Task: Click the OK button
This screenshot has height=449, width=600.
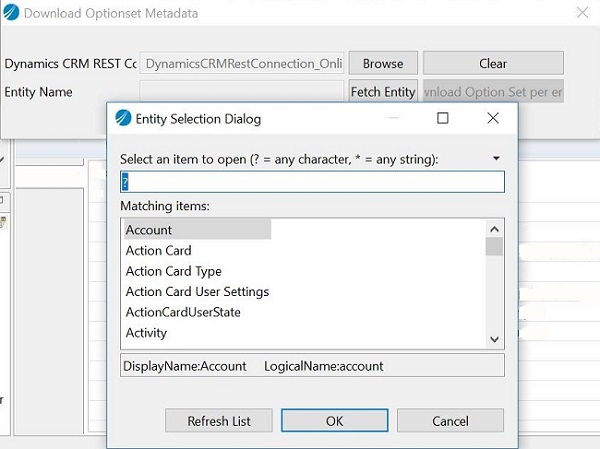Action: 335,421
